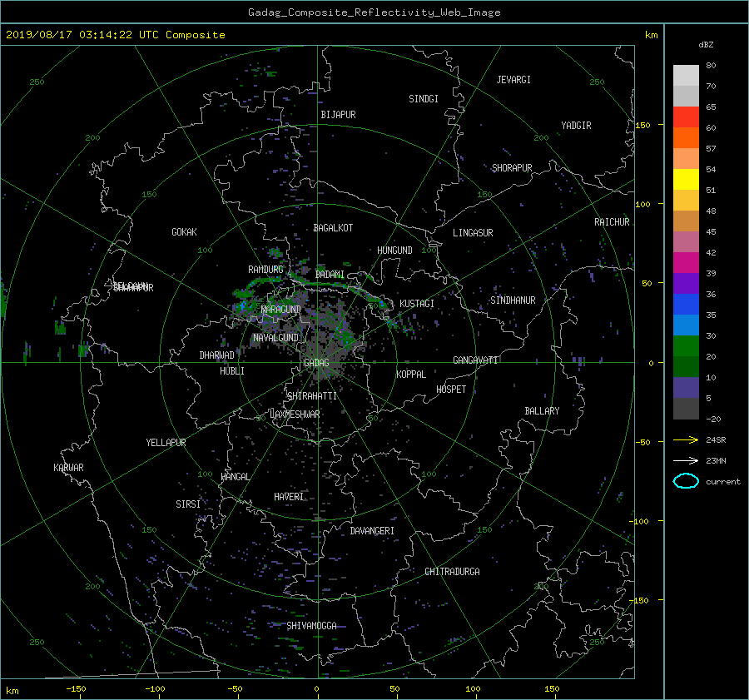The image size is (749, 700).
Task: Click the KARWAR city label
Action: point(68,468)
